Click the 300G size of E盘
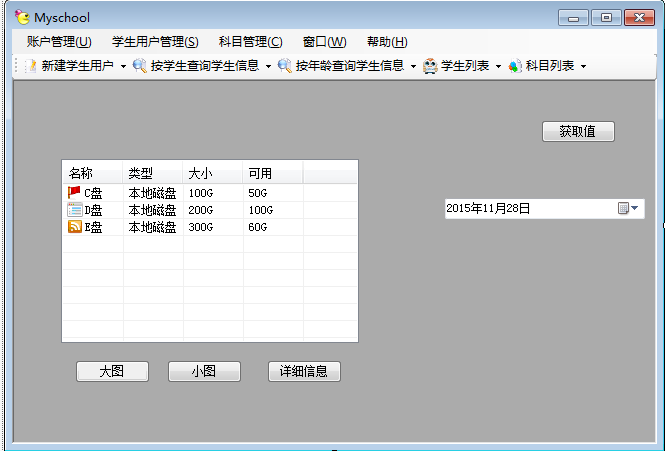 tap(201, 227)
